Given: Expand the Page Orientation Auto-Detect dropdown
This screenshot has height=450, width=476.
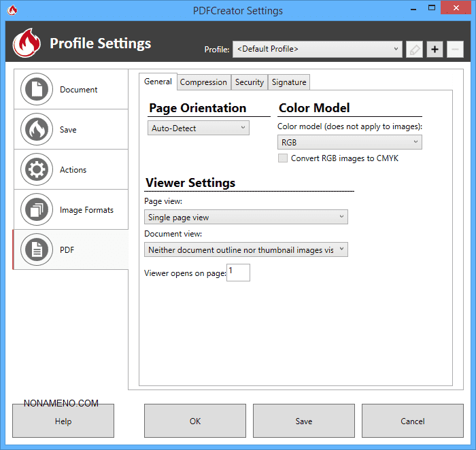Looking at the screenshot, I should click(x=199, y=128).
